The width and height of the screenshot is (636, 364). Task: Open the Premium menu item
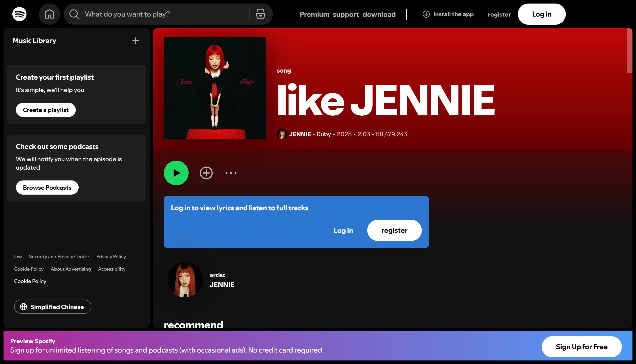click(314, 14)
